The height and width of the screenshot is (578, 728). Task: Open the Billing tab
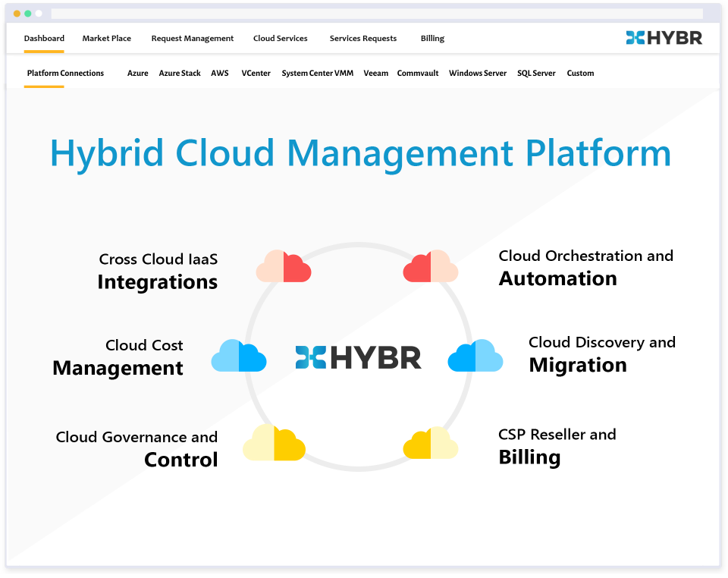(432, 38)
